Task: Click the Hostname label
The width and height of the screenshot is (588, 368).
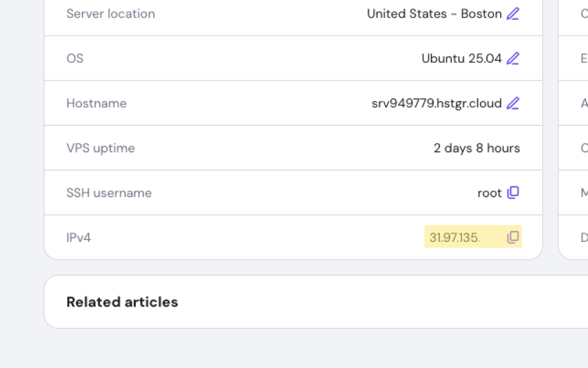Action: pyautogui.click(x=96, y=103)
